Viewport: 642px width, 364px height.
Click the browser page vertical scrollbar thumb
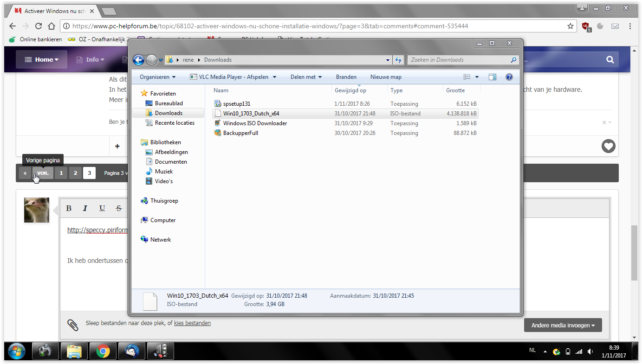[x=634, y=253]
